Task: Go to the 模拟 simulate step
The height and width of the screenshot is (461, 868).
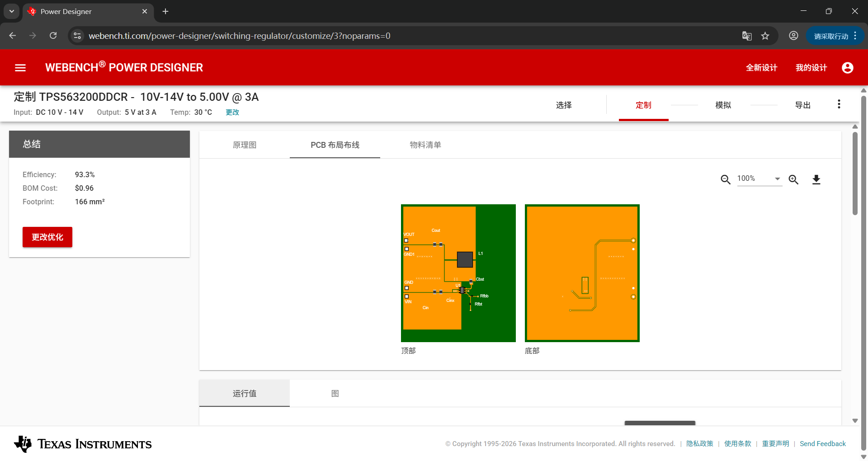Action: point(723,105)
